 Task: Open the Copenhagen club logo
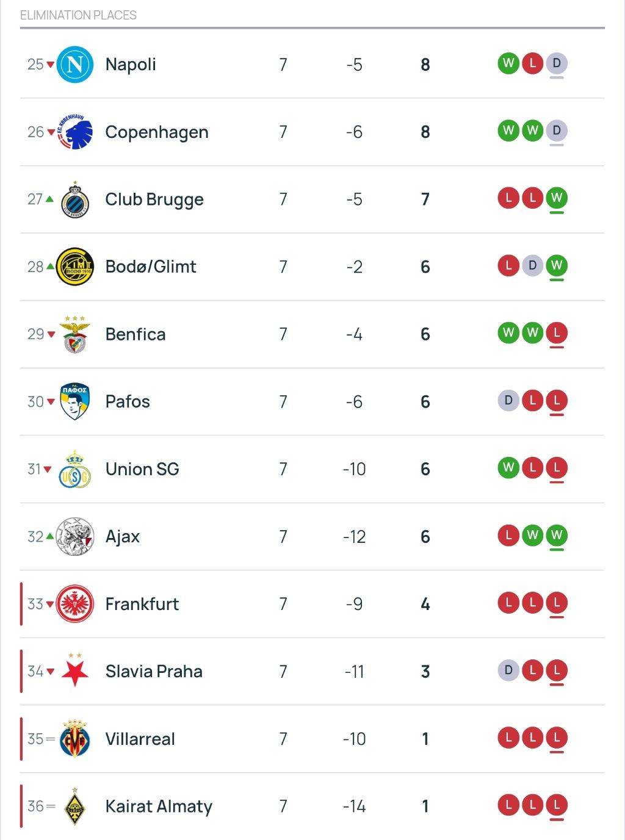point(74,132)
